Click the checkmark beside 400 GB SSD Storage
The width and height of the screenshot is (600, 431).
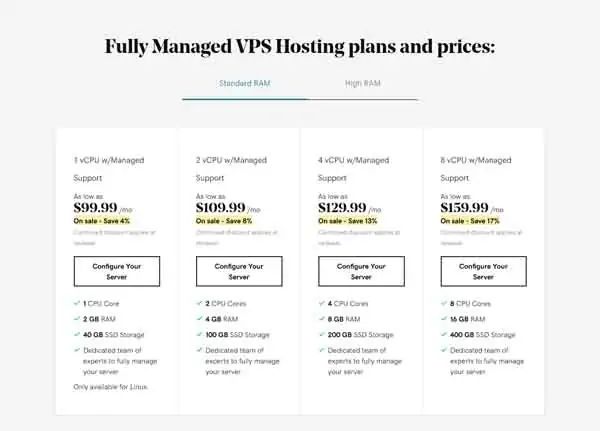[x=444, y=334]
